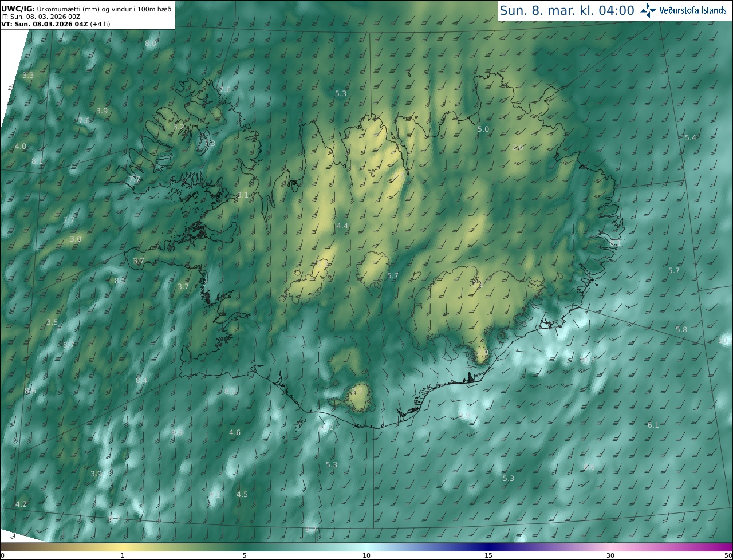The image size is (733, 560).
Task: Click the yellow segment of the color scale
Action: point(123,547)
